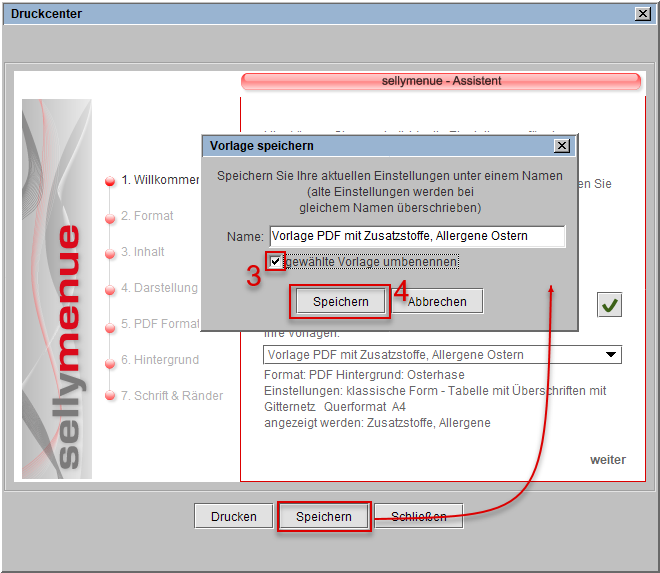
Task: Close the Vorlage speichern dialog
Action: tap(562, 146)
